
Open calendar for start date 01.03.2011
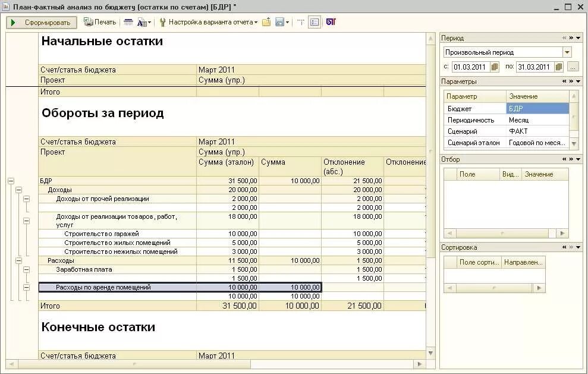(x=495, y=67)
